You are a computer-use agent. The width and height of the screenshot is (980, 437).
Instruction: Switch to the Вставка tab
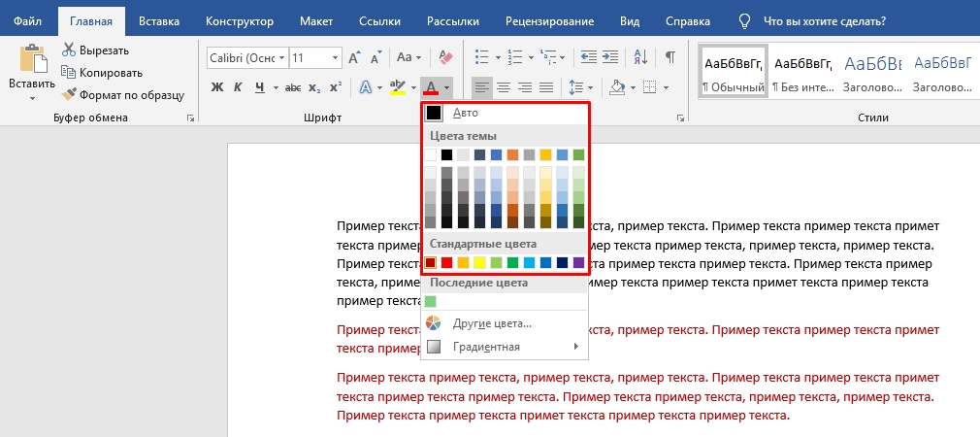point(158,20)
